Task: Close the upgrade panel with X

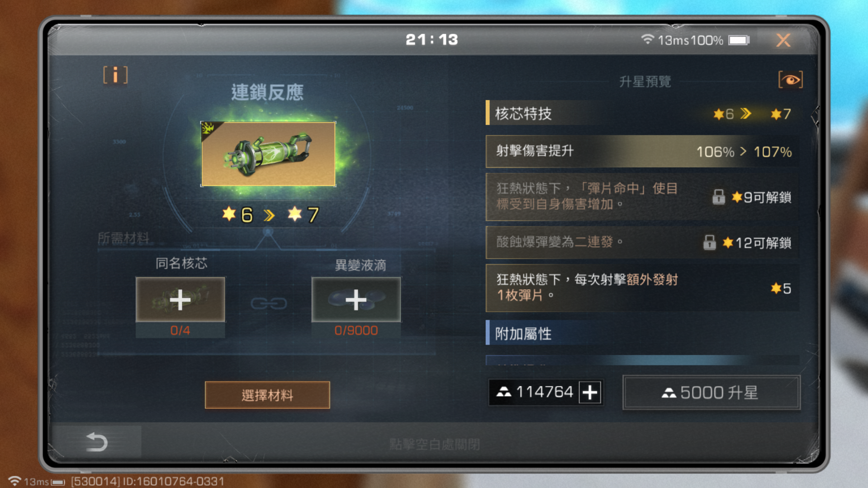Action: [x=783, y=40]
